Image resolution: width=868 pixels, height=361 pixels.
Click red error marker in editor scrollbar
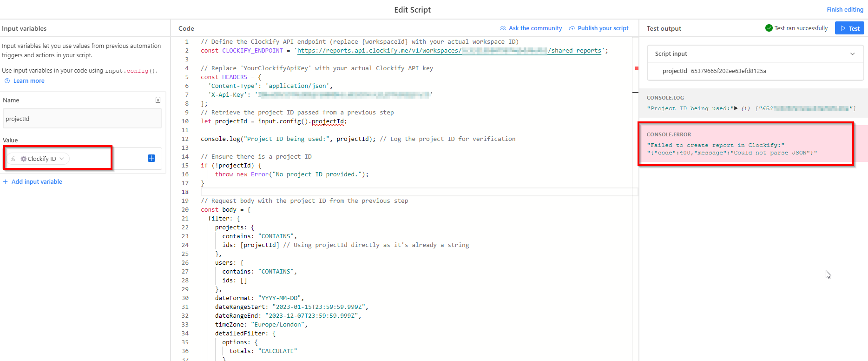[x=637, y=68]
